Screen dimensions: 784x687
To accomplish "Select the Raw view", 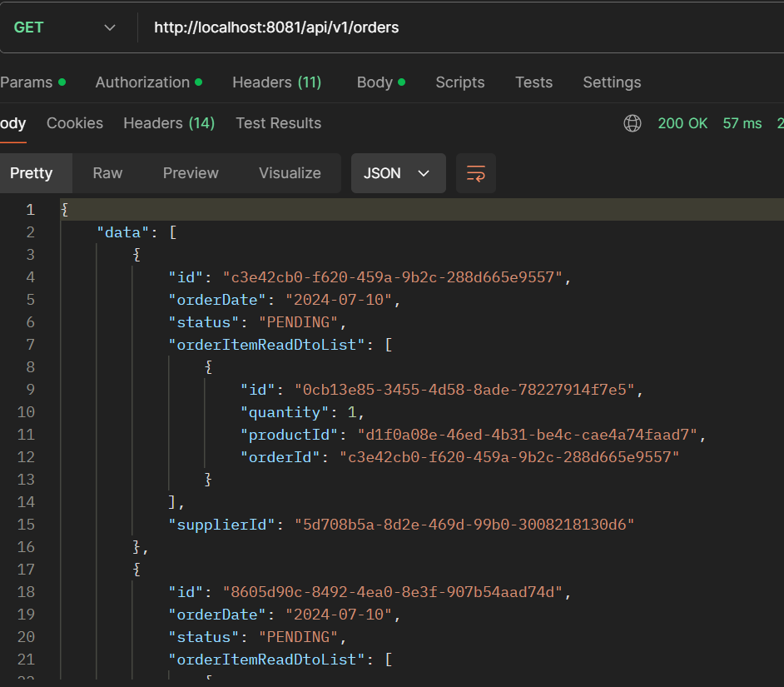I will point(107,173).
